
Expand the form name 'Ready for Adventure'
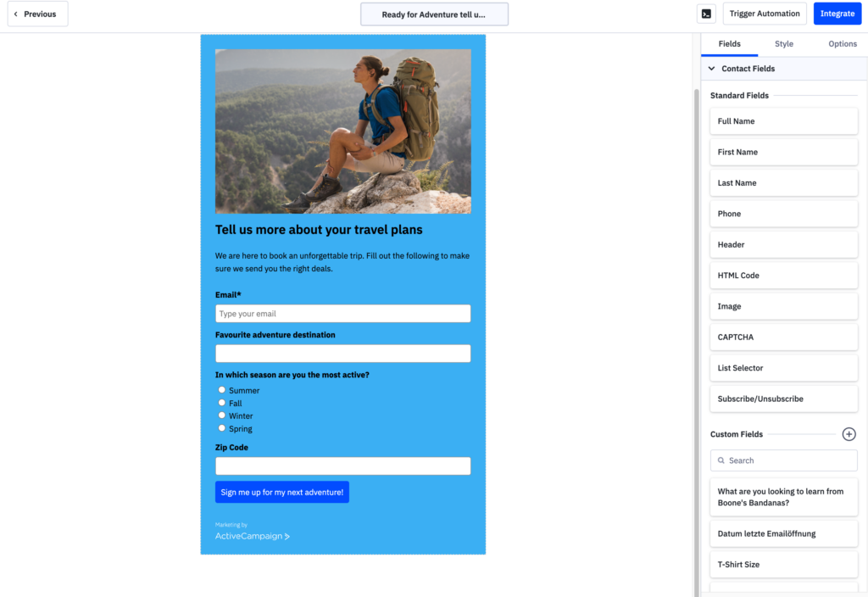click(434, 14)
